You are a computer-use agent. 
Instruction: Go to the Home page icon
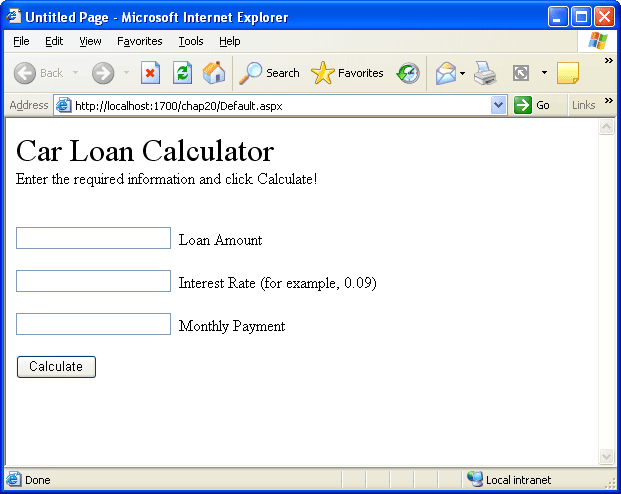(214, 73)
